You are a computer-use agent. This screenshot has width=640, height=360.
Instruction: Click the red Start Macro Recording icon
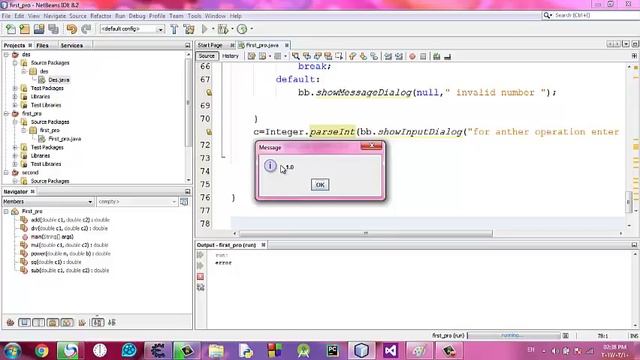(x=412, y=56)
